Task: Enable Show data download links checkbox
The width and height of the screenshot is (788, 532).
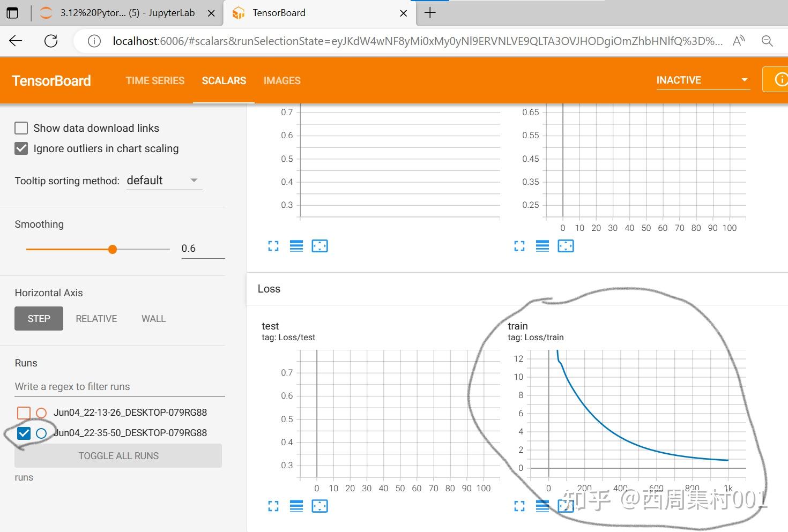Action: point(21,128)
